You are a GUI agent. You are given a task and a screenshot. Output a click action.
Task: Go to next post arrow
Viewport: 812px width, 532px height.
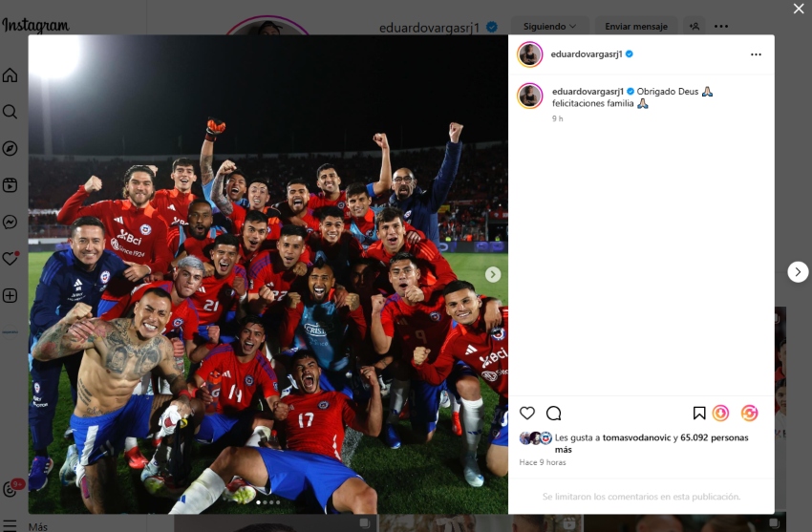click(798, 271)
